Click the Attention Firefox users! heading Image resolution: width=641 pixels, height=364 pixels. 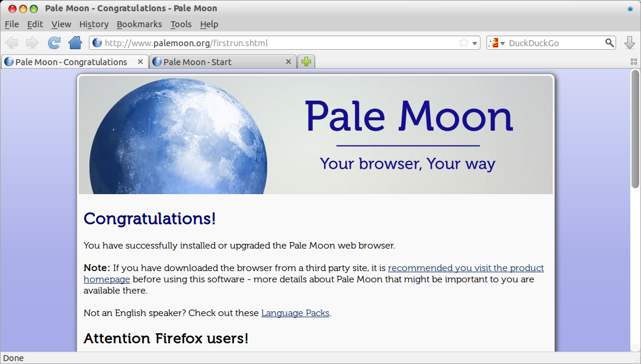pyautogui.click(x=166, y=339)
